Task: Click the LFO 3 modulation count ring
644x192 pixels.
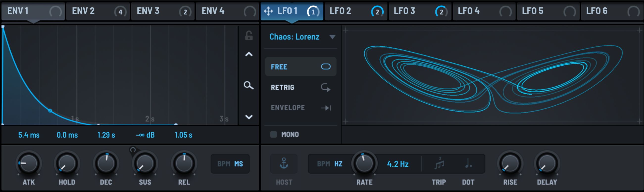Action: [441, 11]
